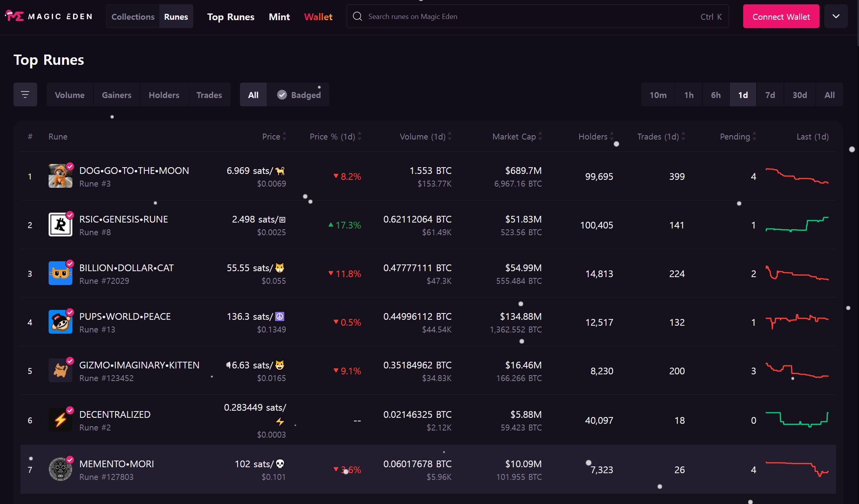859x504 pixels.
Task: Set timeframe to 10m
Action: [658, 95]
